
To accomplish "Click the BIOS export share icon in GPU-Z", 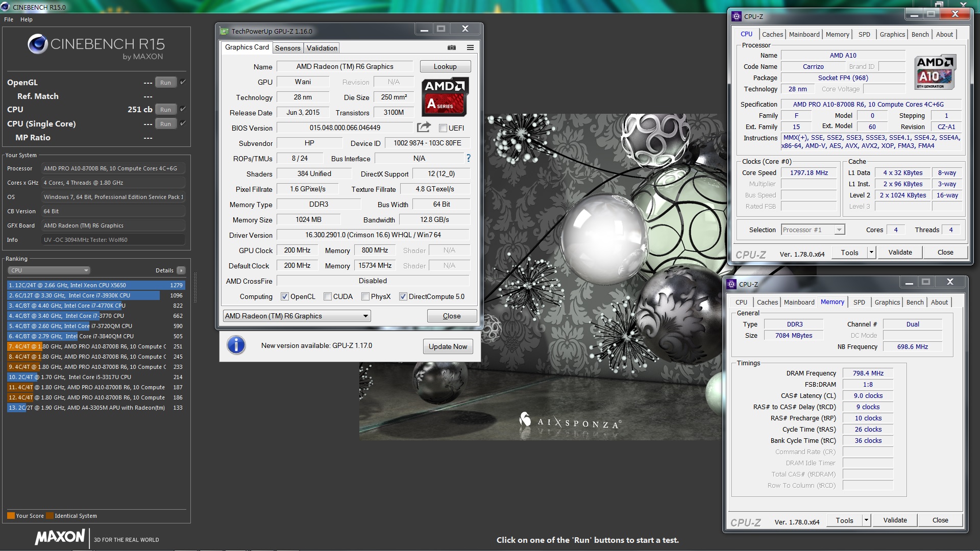I will [x=424, y=127].
